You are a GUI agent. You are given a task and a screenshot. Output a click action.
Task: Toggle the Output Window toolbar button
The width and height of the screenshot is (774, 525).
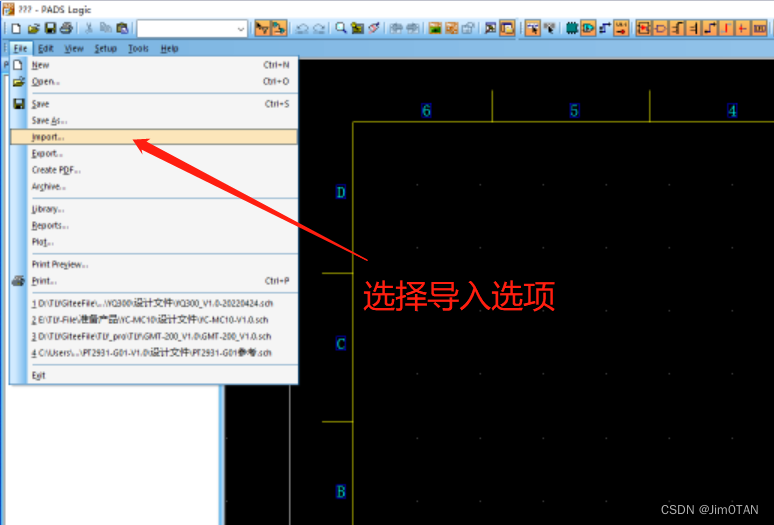[490, 29]
